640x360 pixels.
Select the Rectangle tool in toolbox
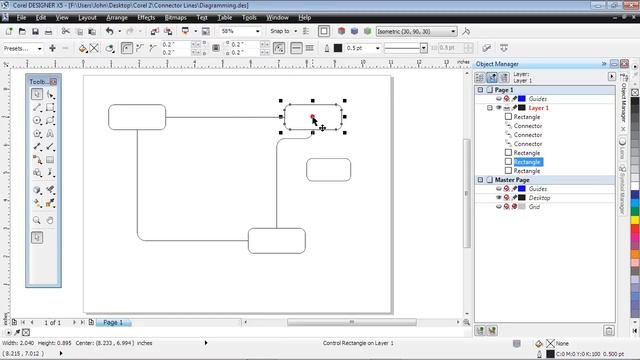[50, 107]
